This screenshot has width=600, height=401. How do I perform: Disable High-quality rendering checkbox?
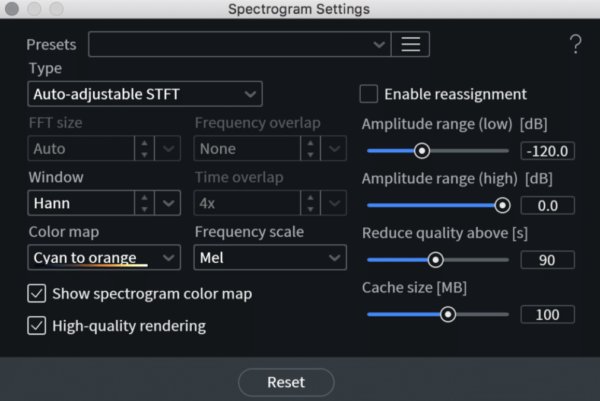pyautogui.click(x=37, y=326)
